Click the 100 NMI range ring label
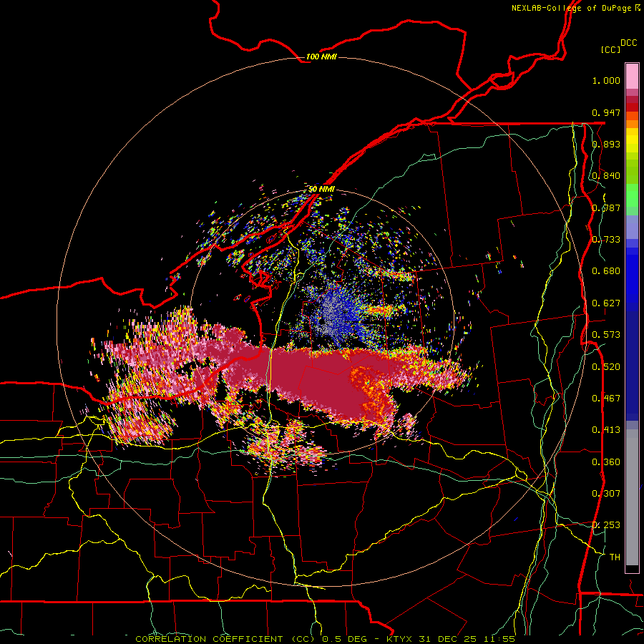Image resolution: width=644 pixels, height=644 pixels. (321, 57)
